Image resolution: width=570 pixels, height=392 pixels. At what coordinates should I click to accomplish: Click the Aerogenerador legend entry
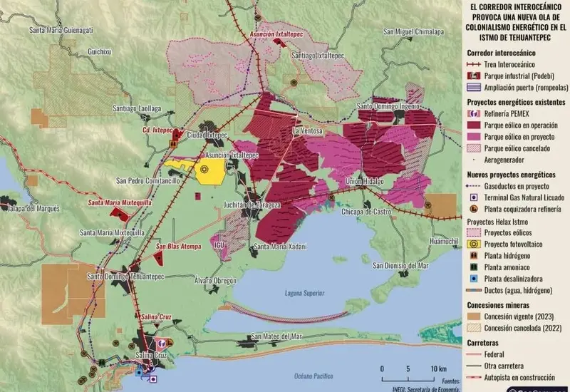[504, 160]
